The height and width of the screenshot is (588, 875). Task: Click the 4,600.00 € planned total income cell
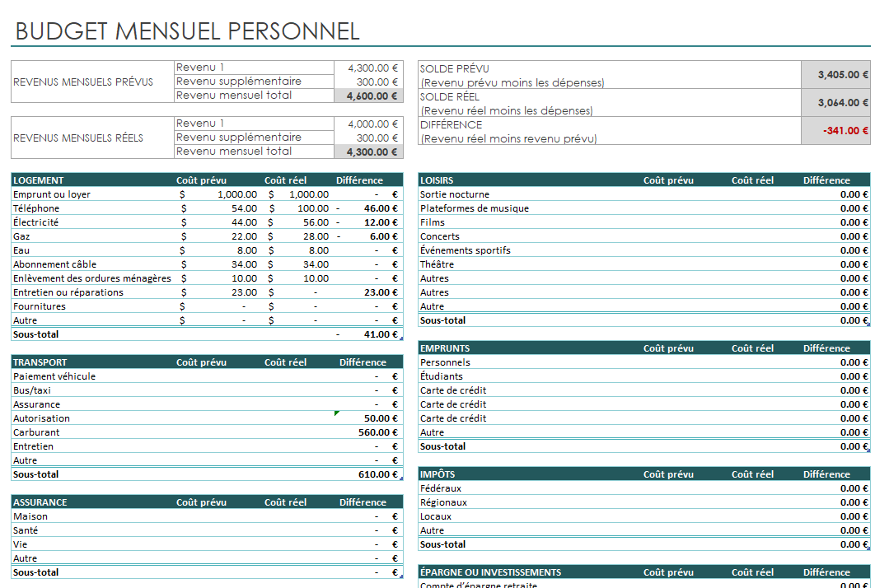[x=368, y=96]
